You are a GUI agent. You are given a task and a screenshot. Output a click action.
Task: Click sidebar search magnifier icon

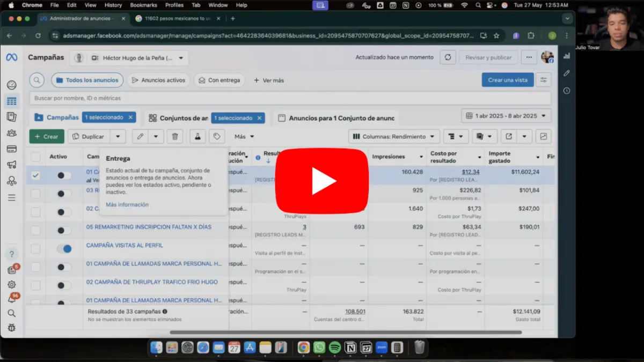[11, 313]
